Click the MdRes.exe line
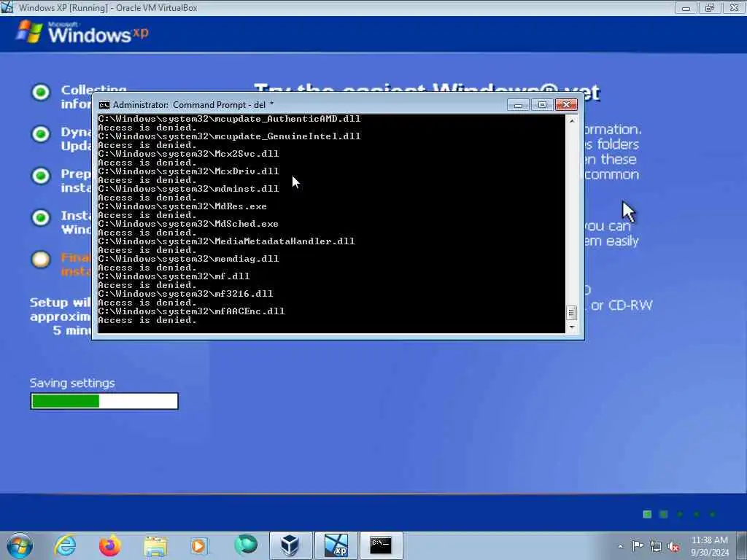This screenshot has height=560, width=747. 182,206
